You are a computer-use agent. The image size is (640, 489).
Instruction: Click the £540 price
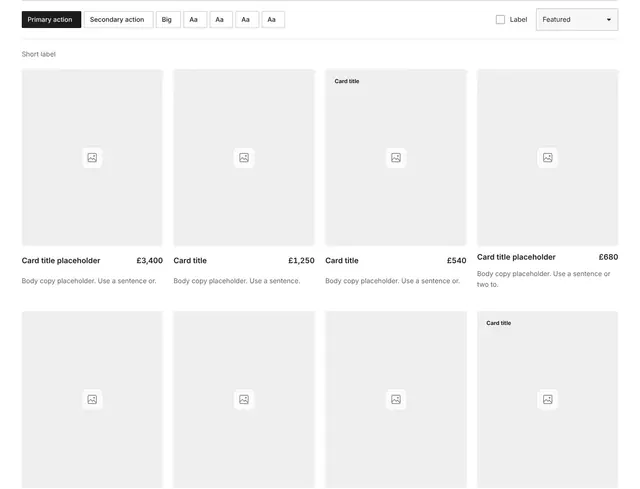456,260
